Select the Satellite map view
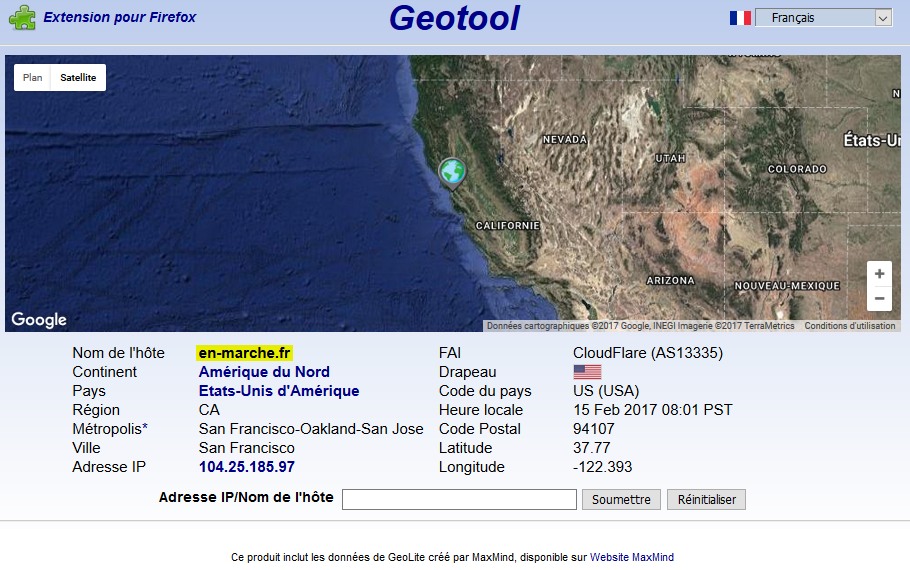 (78, 78)
